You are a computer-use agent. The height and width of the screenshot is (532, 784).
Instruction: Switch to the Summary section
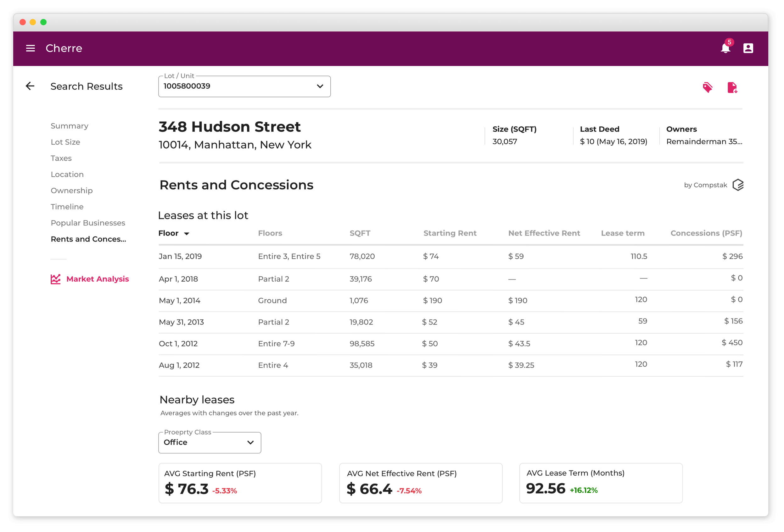tap(70, 126)
